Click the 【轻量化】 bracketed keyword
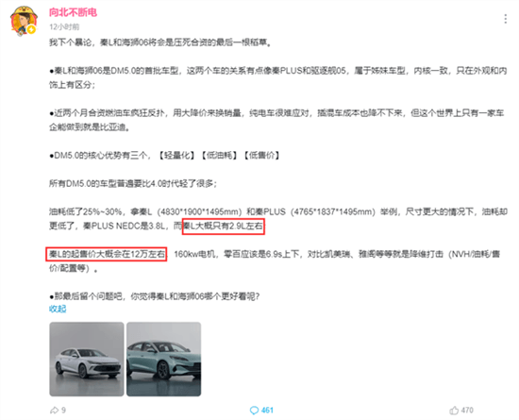The height and width of the screenshot is (420, 519). [176, 155]
